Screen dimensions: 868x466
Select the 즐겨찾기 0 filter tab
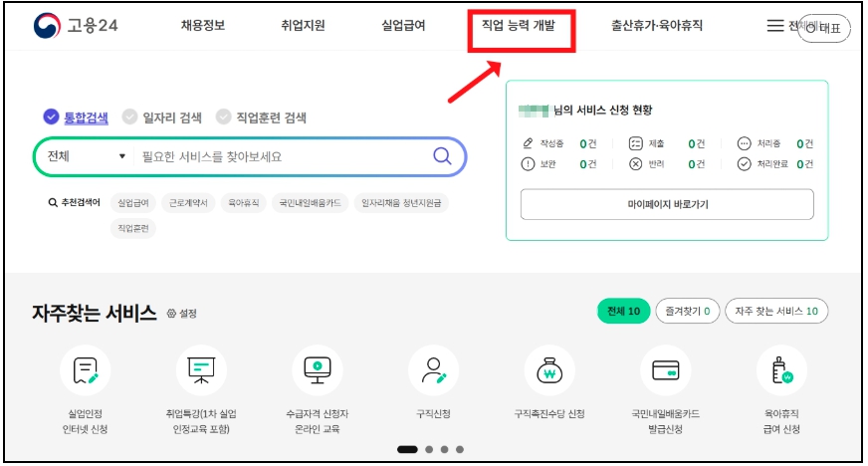click(x=688, y=311)
